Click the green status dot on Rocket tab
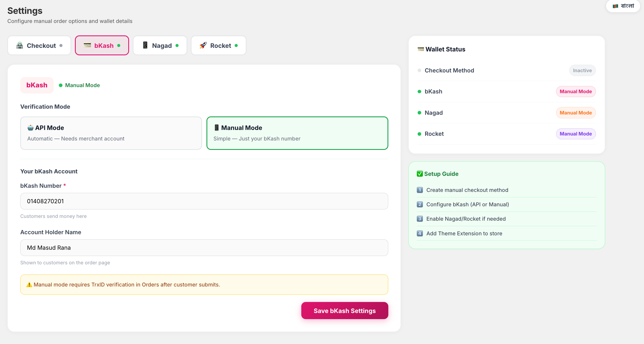The image size is (644, 344). tap(236, 46)
